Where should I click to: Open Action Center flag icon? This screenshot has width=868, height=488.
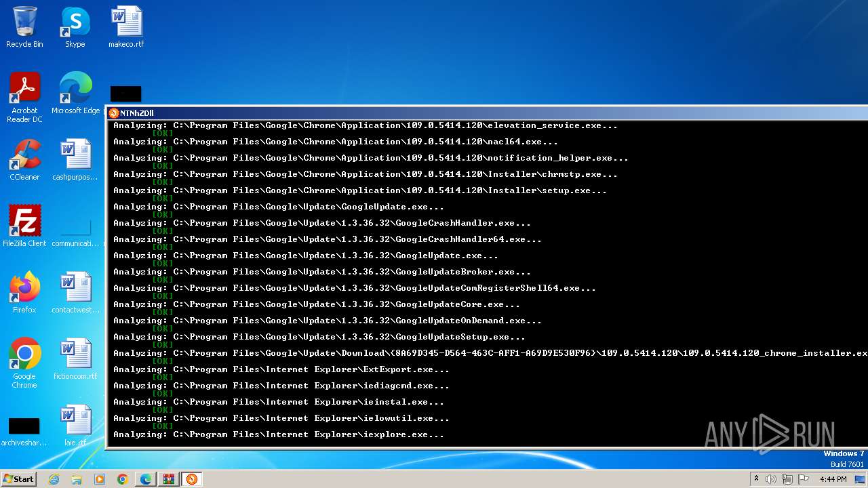(804, 479)
